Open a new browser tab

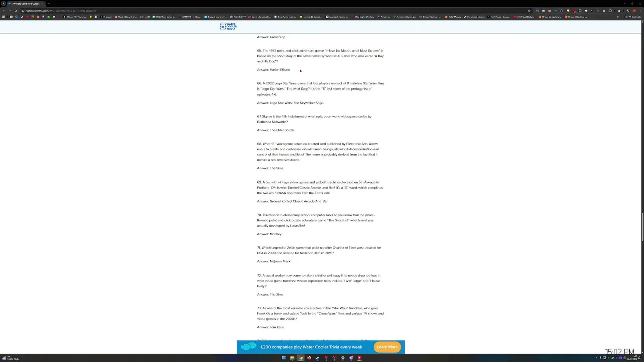(x=49, y=4)
